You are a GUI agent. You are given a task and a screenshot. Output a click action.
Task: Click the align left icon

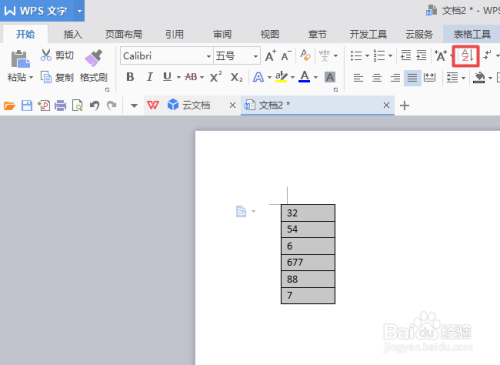(358, 78)
